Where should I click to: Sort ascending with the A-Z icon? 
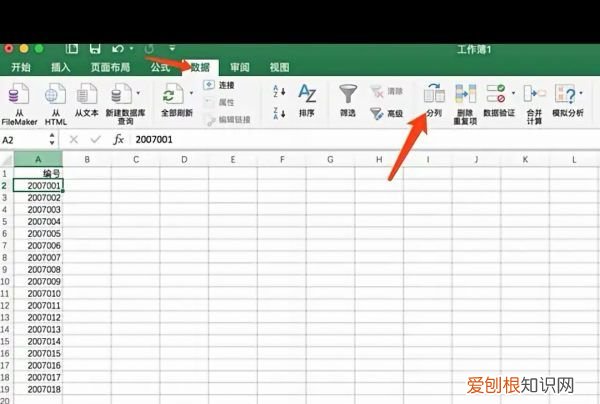279,91
